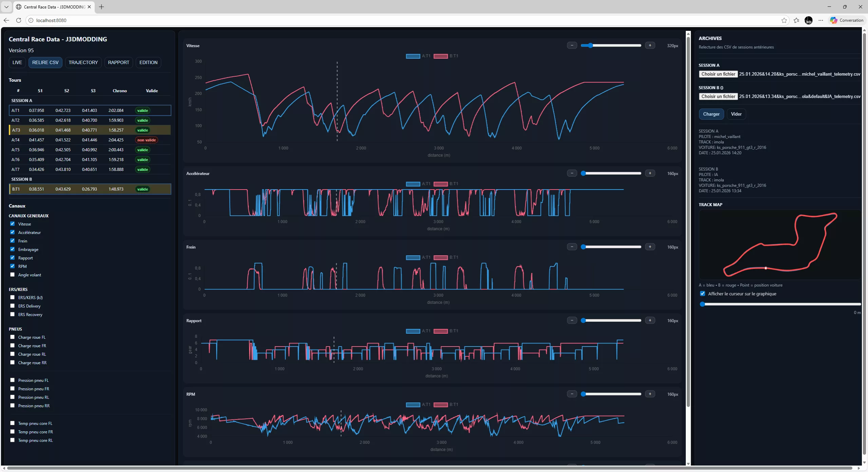Bookmark page with the star icon

(x=784, y=20)
